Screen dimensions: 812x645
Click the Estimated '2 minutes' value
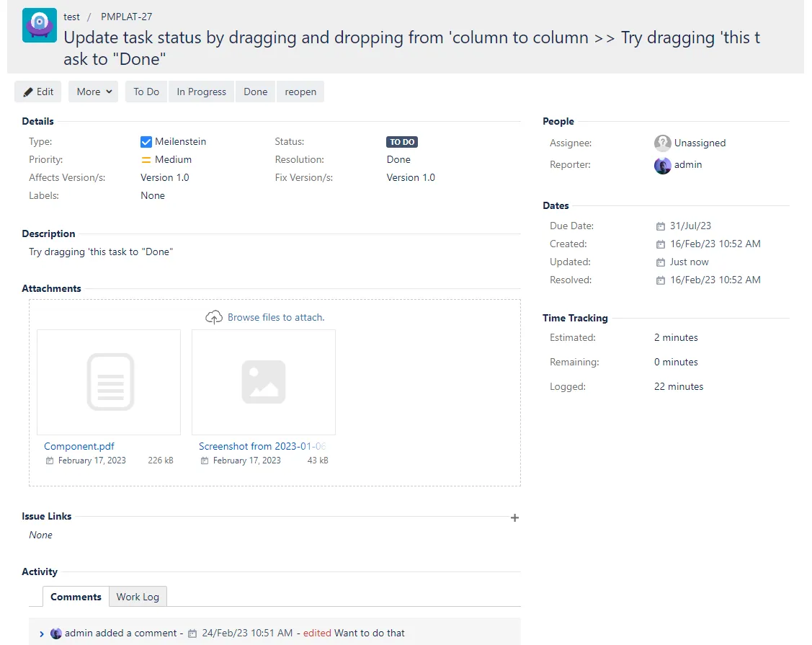click(x=676, y=338)
